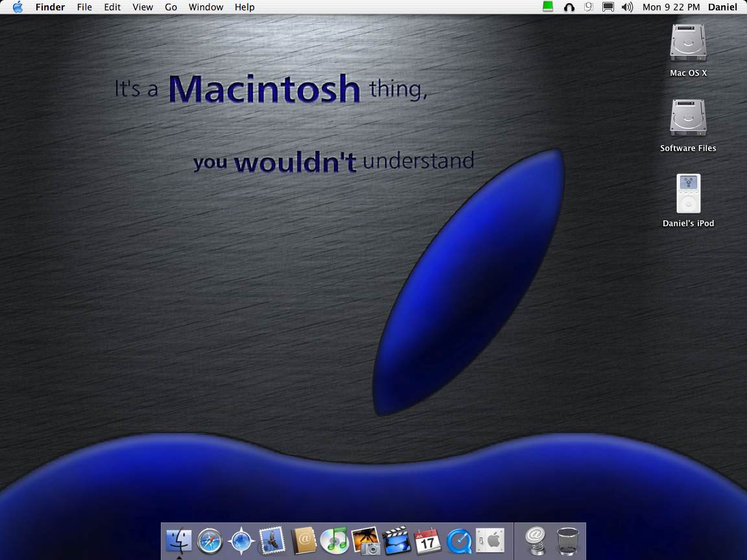Open Sherlock from the Dock

241,541
